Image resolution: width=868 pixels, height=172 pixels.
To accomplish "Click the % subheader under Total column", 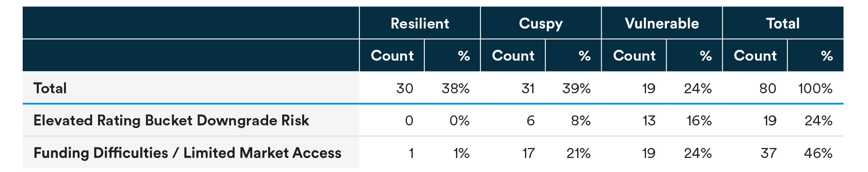I will pos(827,56).
